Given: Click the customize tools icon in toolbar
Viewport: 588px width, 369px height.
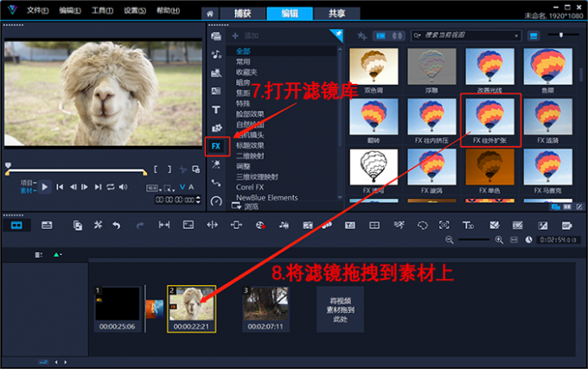Looking at the screenshot, I should [98, 226].
